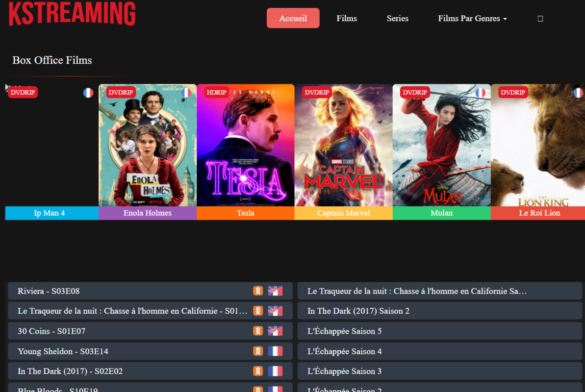Viewport: 585px width, 392px height.
Task: Click UK flag in Le Traqueur S01 episode row
Action: click(276, 311)
